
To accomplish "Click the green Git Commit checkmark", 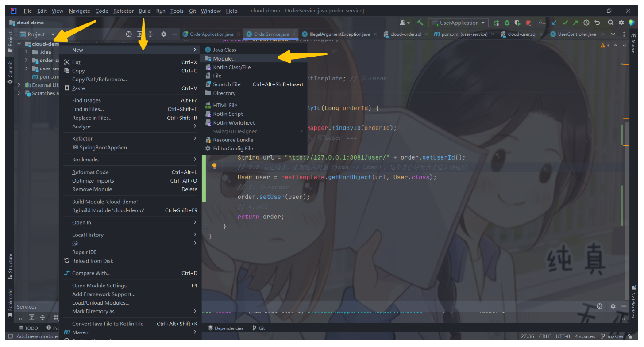I will tap(565, 23).
